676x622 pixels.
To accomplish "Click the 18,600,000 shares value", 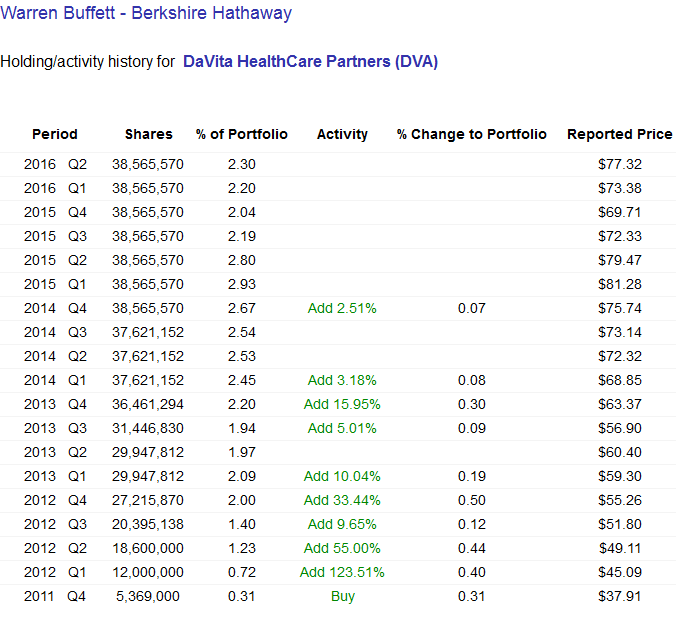I will click(148, 549).
